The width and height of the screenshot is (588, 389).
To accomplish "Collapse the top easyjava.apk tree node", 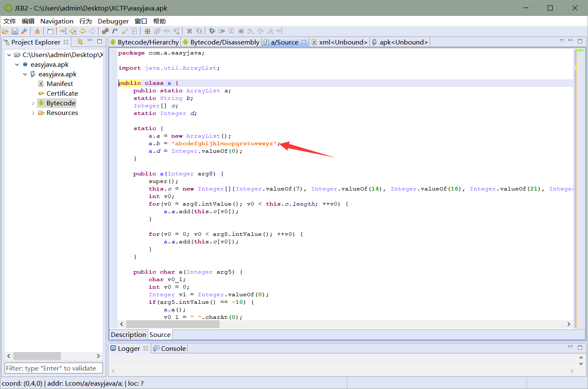I will click(x=17, y=65).
